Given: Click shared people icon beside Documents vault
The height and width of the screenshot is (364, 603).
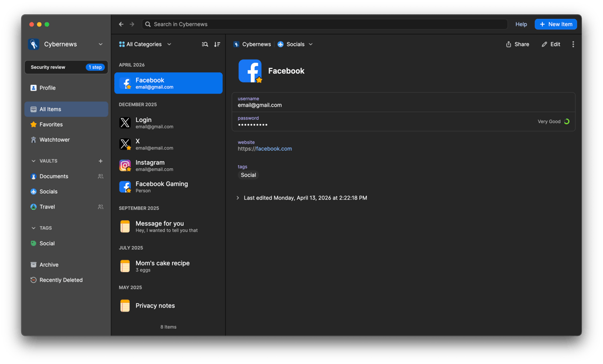Looking at the screenshot, I should [x=100, y=176].
